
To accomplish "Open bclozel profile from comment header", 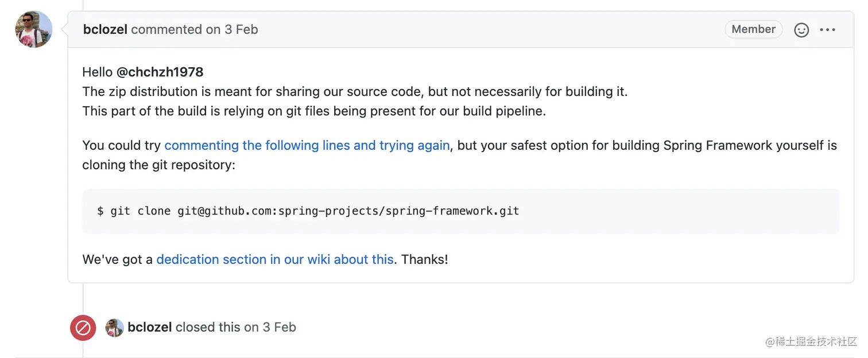I will coord(105,30).
